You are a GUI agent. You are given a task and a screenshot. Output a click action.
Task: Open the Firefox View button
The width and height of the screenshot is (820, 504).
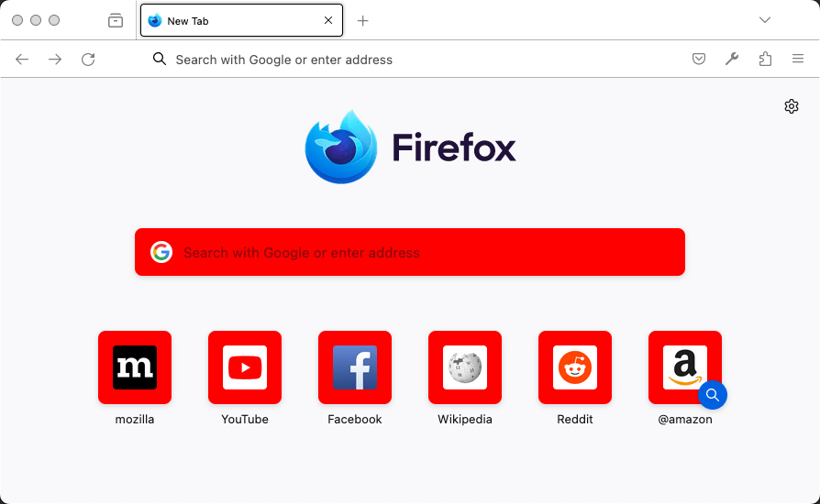pyautogui.click(x=116, y=20)
